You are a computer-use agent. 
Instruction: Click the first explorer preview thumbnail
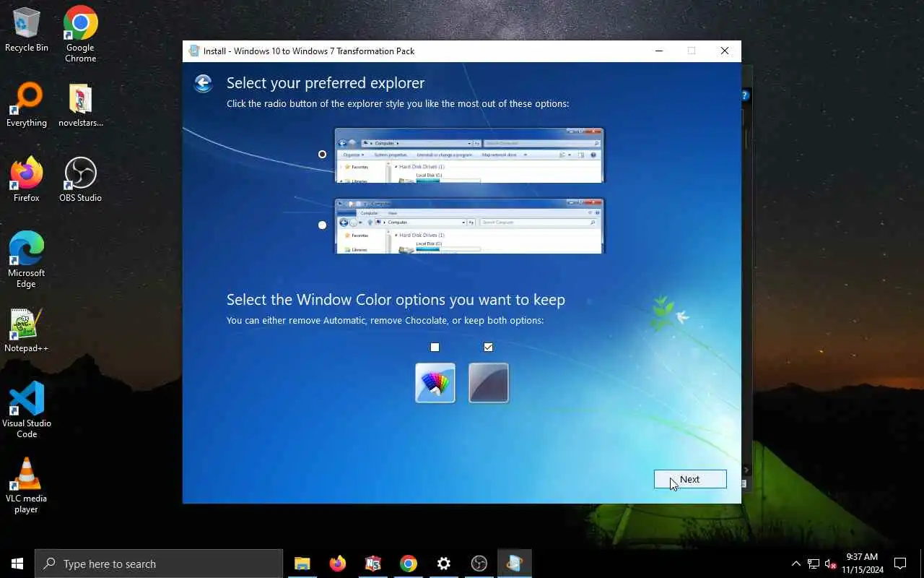coord(468,155)
